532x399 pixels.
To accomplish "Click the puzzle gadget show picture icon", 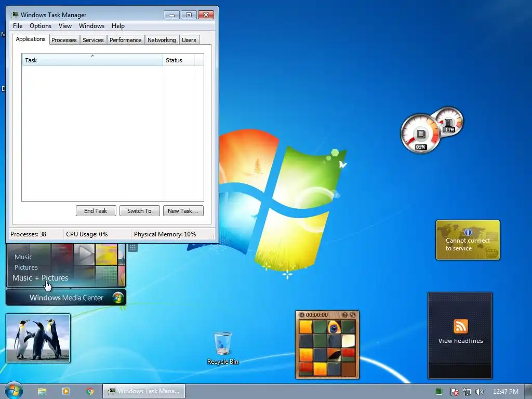I will [x=344, y=315].
